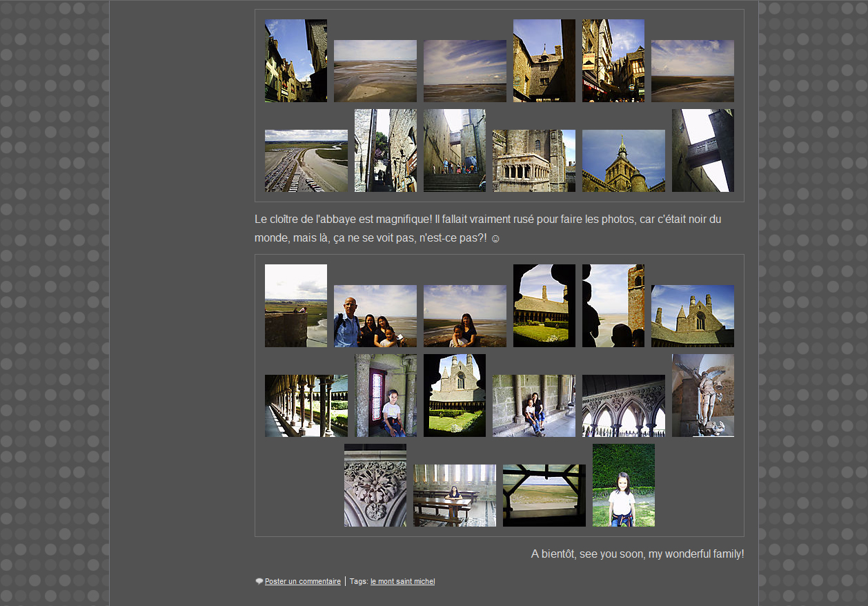Open family photo with man in blue shirt
868x606 pixels.
(x=375, y=316)
